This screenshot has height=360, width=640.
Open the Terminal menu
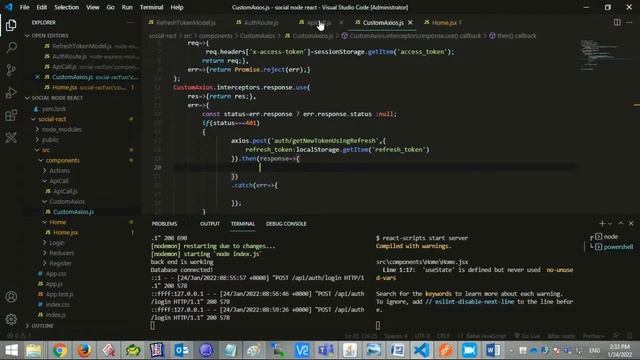coord(151,7)
